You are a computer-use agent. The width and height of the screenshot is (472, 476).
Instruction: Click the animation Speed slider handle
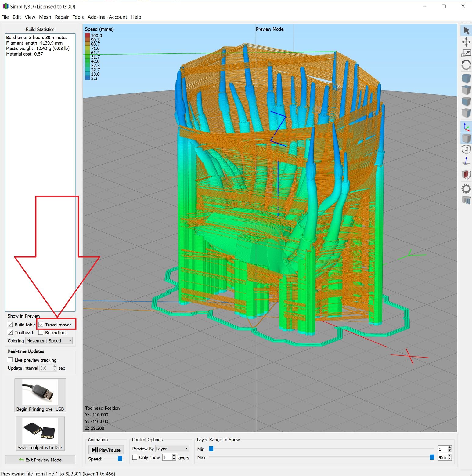[x=120, y=459]
